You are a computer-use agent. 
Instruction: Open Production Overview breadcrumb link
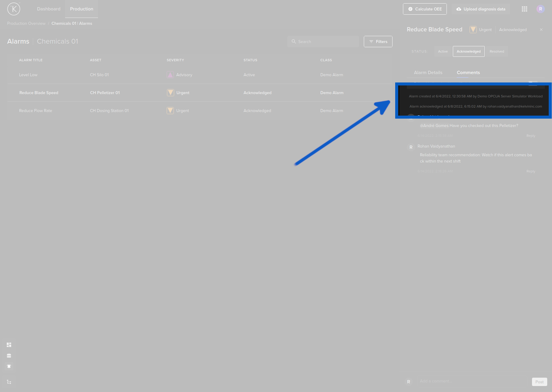click(26, 23)
